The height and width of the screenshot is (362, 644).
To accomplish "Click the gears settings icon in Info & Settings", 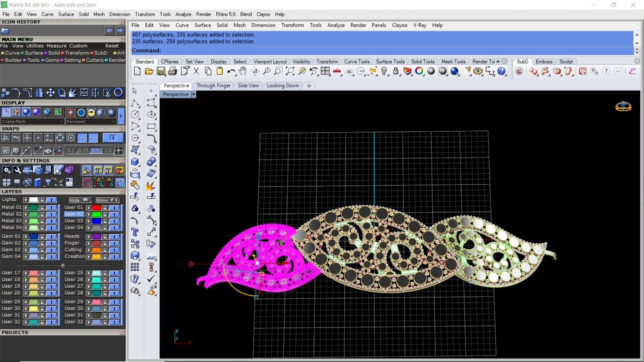I will click(6, 170).
